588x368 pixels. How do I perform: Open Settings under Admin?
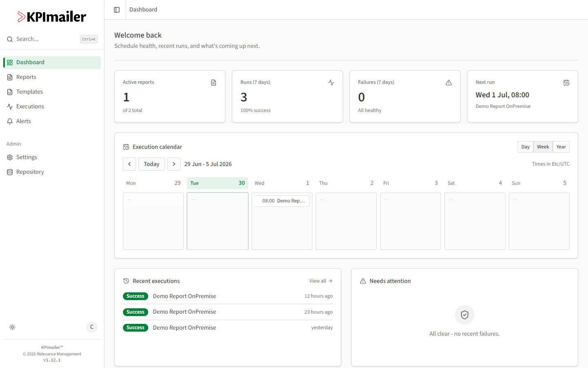[x=52, y=157]
